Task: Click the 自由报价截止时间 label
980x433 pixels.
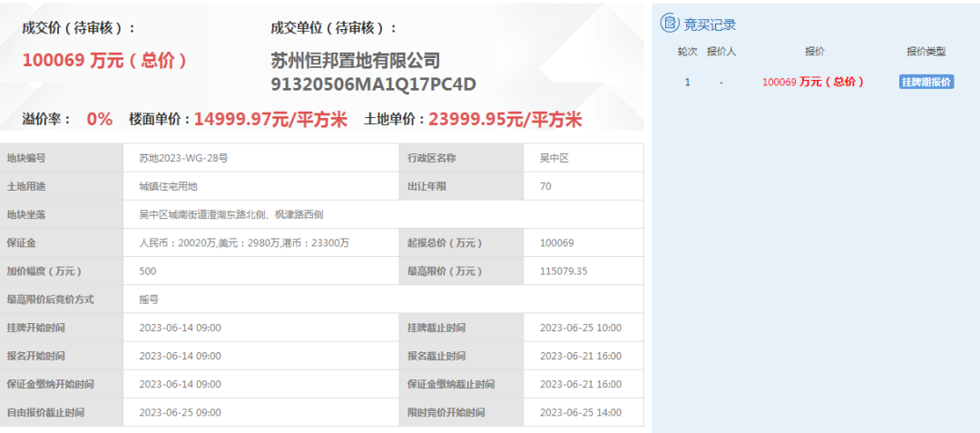Action: click(x=45, y=412)
